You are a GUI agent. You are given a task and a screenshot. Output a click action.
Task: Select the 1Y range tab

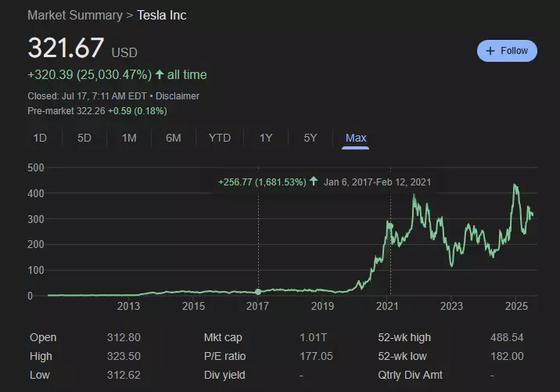266,138
